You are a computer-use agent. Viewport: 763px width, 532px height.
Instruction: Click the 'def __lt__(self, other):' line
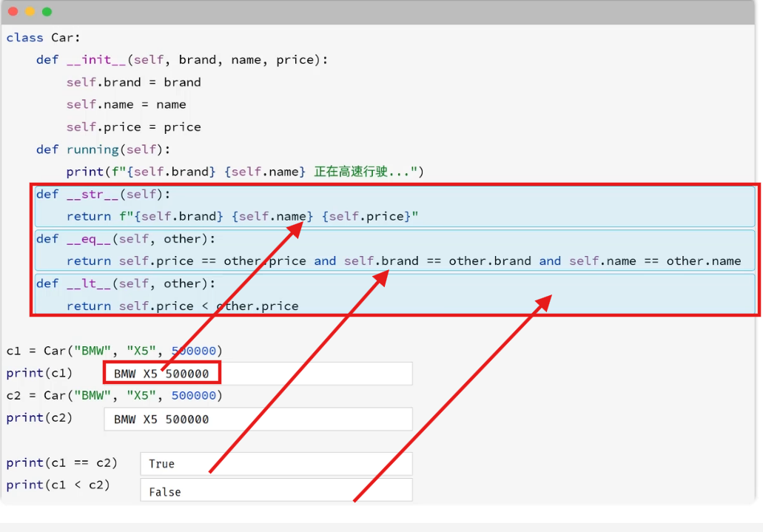126,284
